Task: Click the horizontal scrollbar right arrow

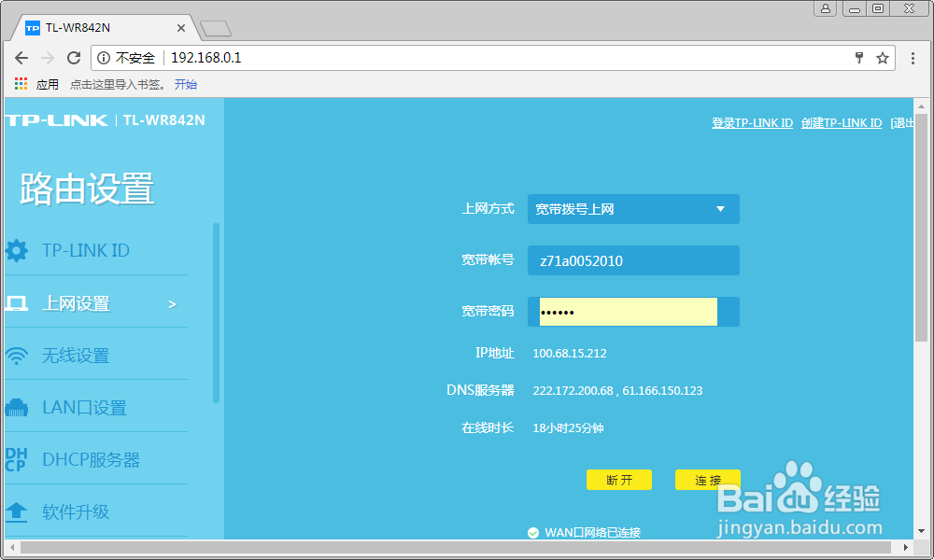Action: coord(906,547)
